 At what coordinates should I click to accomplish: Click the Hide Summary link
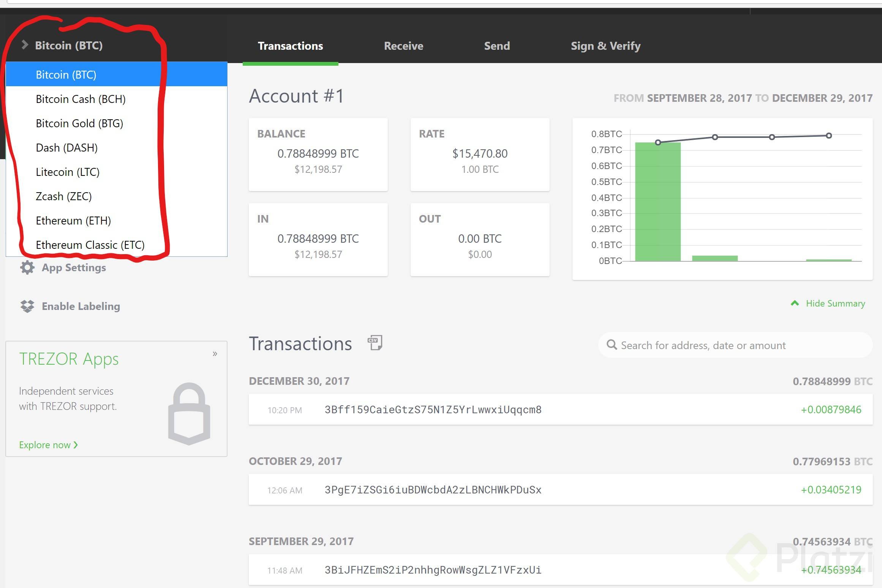[835, 303]
